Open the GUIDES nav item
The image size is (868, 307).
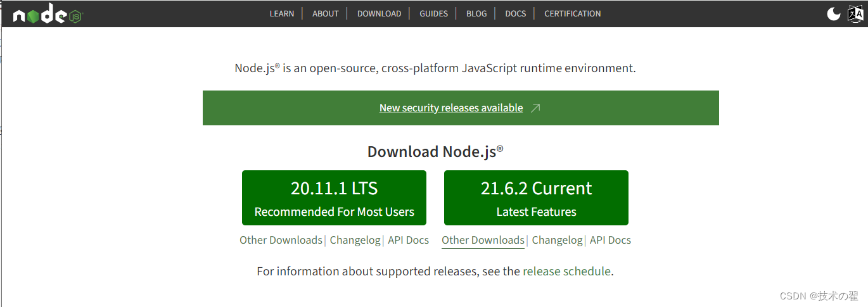[433, 13]
